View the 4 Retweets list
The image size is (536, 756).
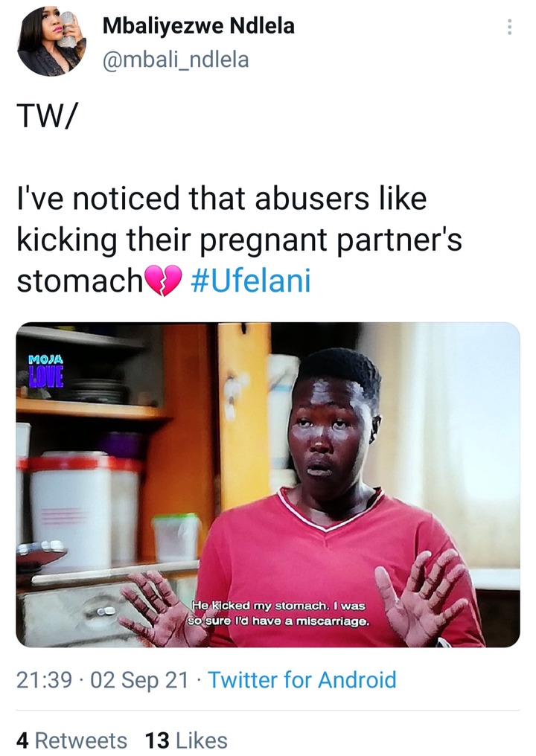[x=71, y=740]
